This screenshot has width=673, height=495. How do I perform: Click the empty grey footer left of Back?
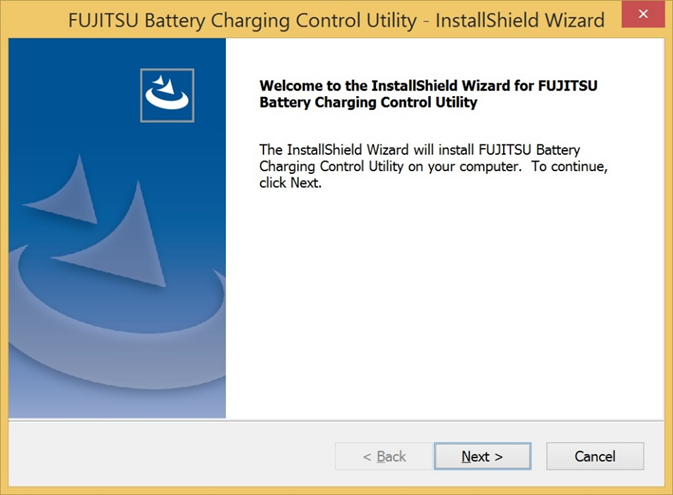click(170, 456)
